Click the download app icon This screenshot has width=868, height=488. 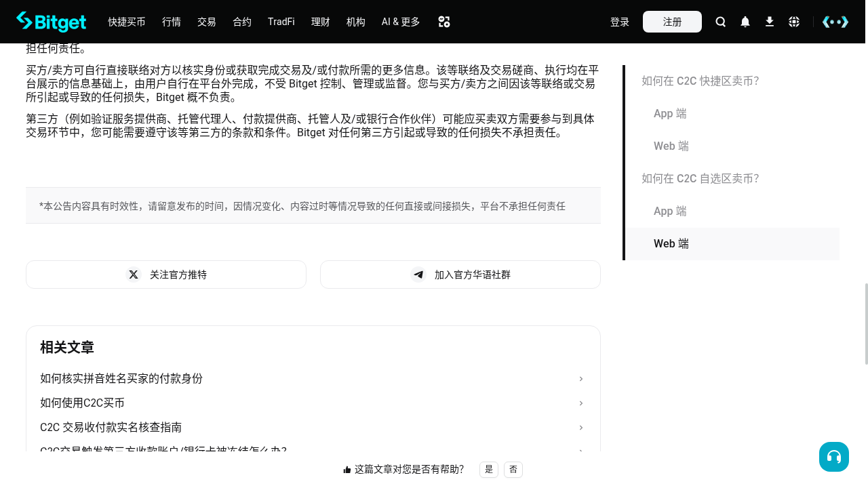[770, 22]
